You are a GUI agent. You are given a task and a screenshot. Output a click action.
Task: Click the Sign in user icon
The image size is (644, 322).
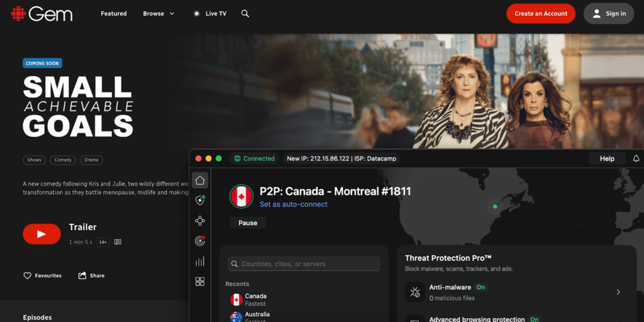coord(597,14)
